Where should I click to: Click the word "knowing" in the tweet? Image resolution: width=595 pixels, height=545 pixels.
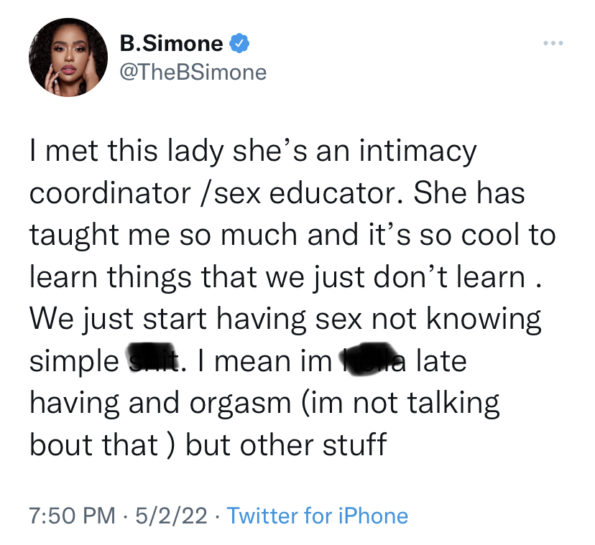484,320
